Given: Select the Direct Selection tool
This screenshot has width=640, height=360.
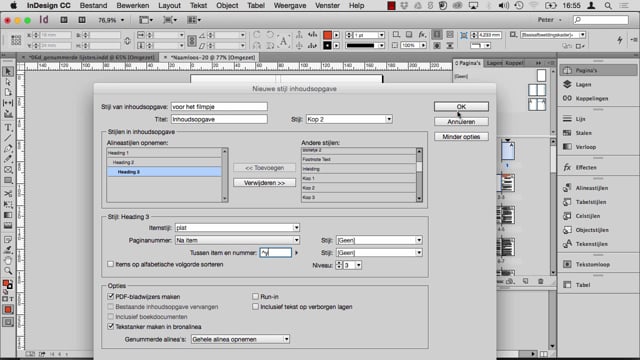Looking at the screenshot, I should 8,82.
